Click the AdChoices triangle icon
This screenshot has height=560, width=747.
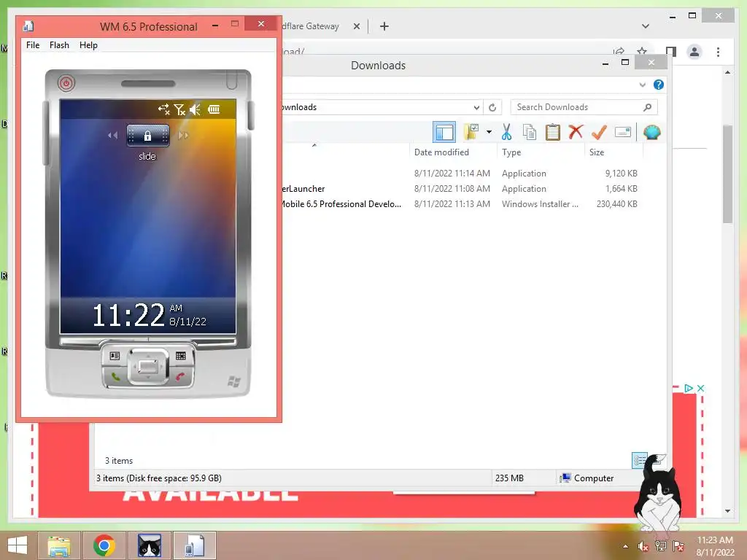point(689,388)
